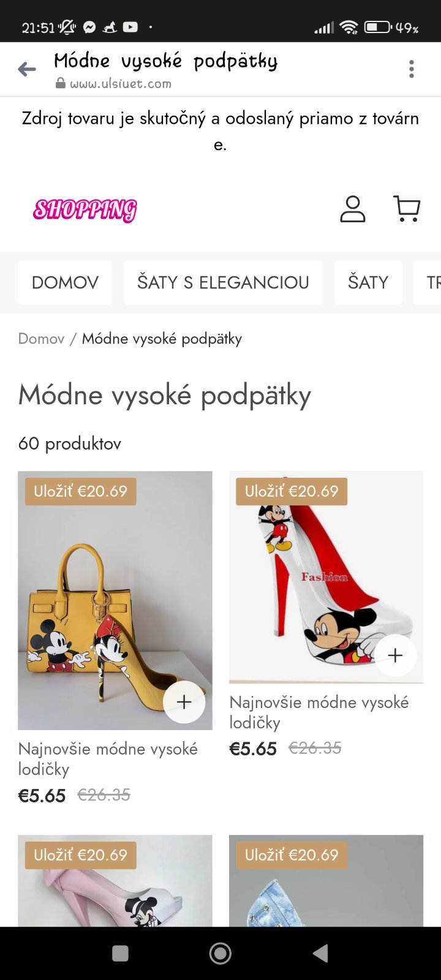Image resolution: width=441 pixels, height=980 pixels.
Task: Tap the pink SHOPPING logo
Action: point(85,210)
